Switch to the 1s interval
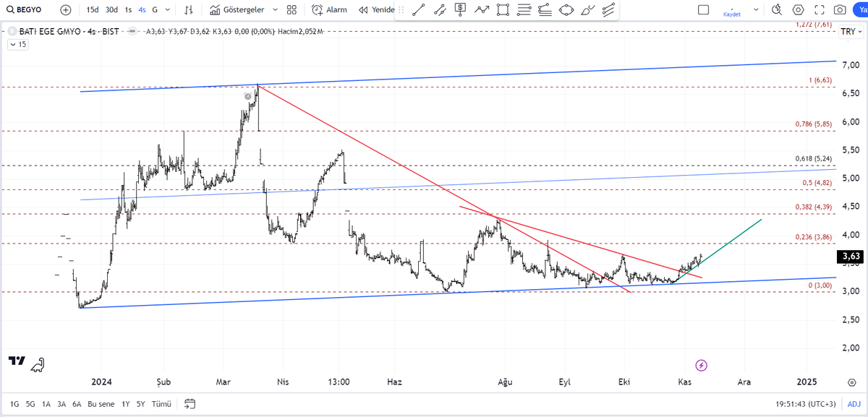This screenshot has width=868, height=417. click(x=128, y=10)
